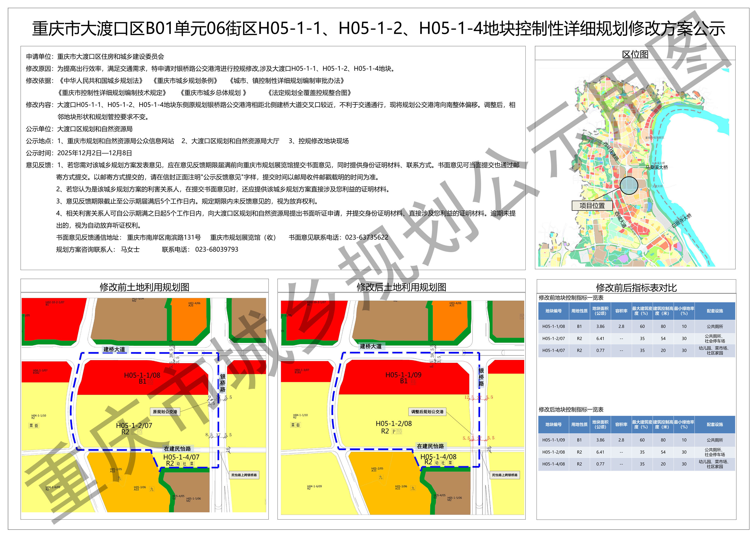Click the 街 icon under H04-1-1/10 in the before map
Image resolution: width=756 pixels, height=535 pixels.
tap(37, 426)
